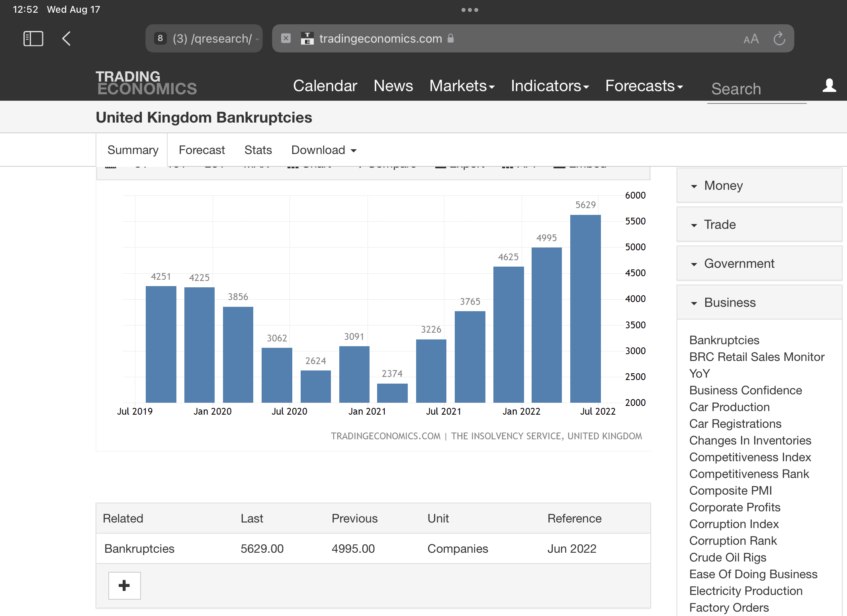Open the Download dropdown
This screenshot has width=847, height=616.
tap(324, 150)
